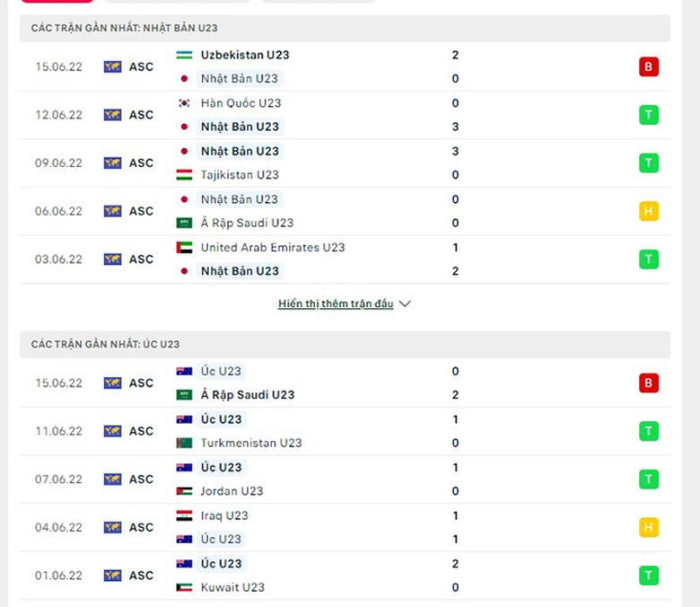Click the green T badge for Hàn Quốc match
700x607 pixels.
[648, 115]
